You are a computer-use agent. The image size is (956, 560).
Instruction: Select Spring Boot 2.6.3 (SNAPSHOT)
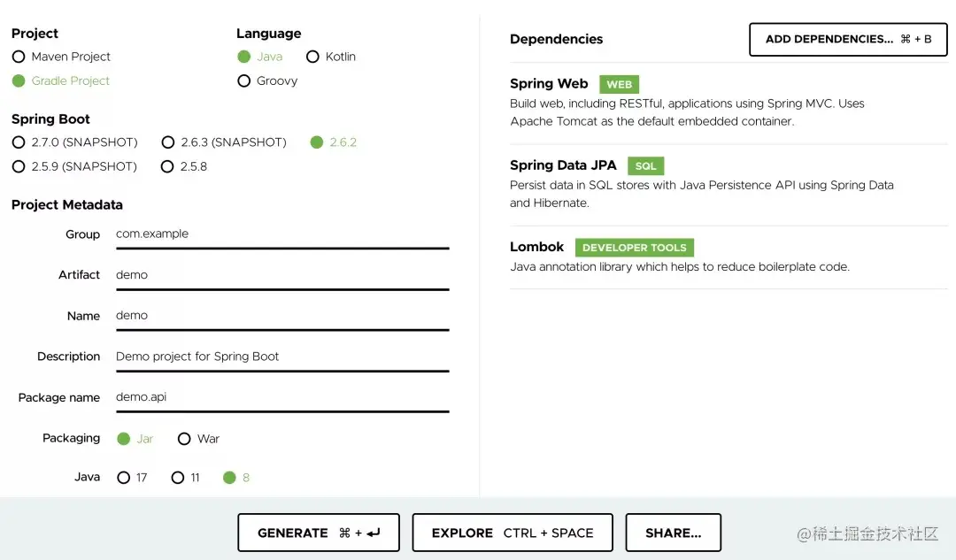(168, 142)
